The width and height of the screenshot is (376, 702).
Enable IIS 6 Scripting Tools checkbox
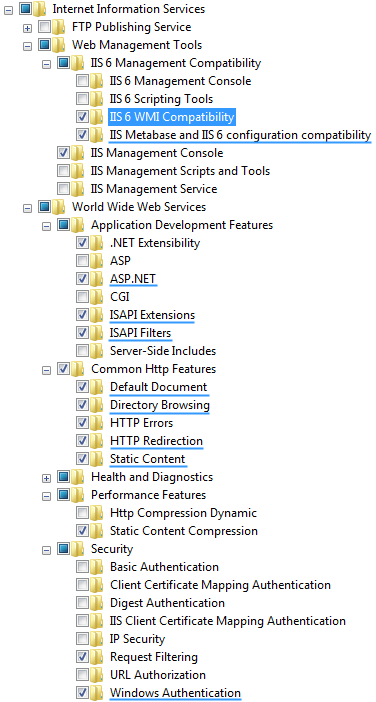tap(82, 99)
